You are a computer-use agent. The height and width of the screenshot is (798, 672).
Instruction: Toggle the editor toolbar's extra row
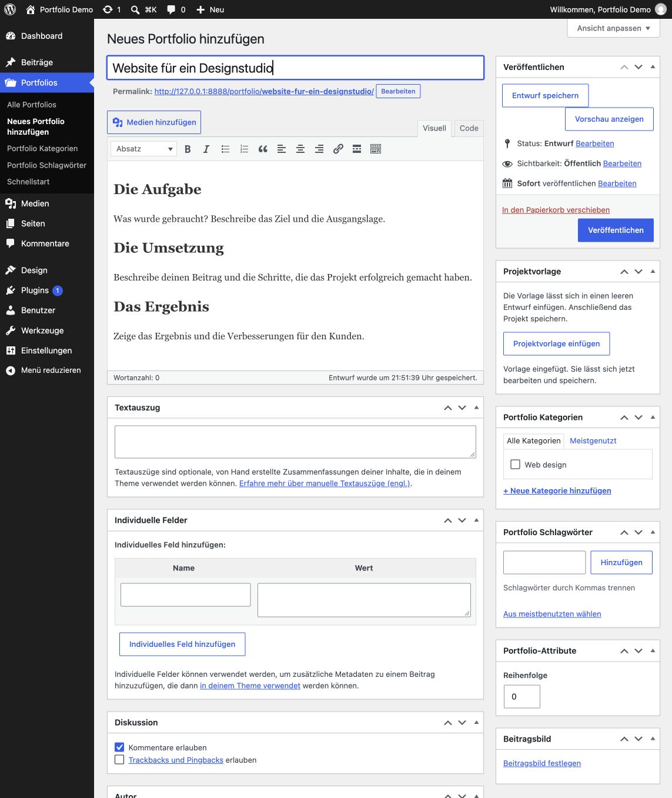376,149
